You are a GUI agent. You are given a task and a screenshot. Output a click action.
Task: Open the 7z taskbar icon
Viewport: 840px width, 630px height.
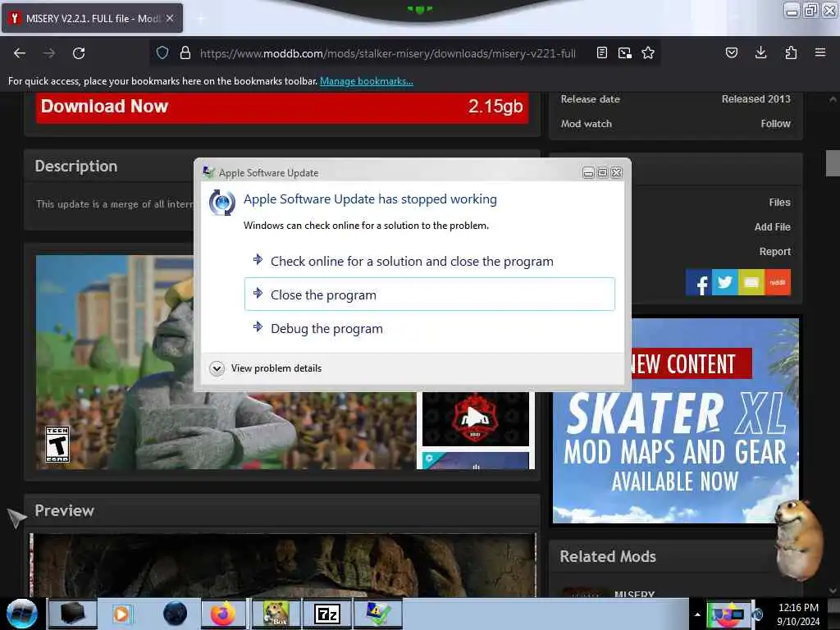tap(326, 614)
